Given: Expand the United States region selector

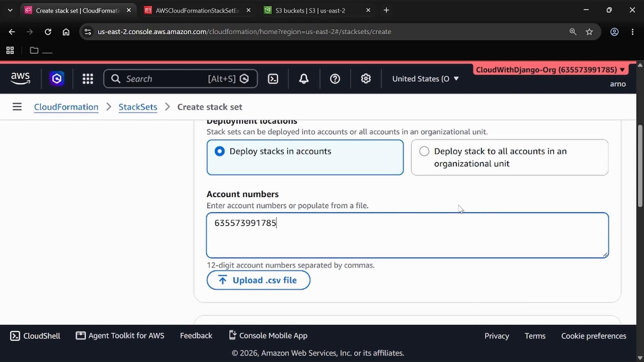Looking at the screenshot, I should pos(426,79).
